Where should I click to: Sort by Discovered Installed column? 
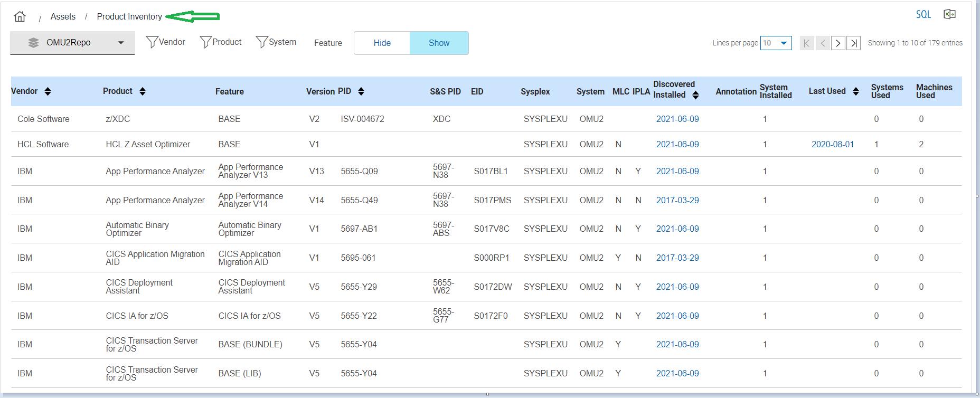695,95
